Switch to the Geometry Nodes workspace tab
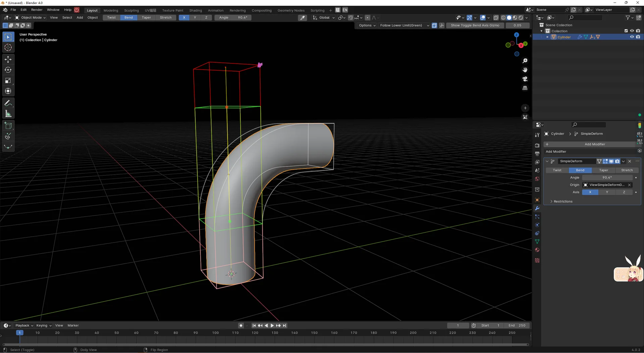The image size is (644, 353). pos(291,10)
